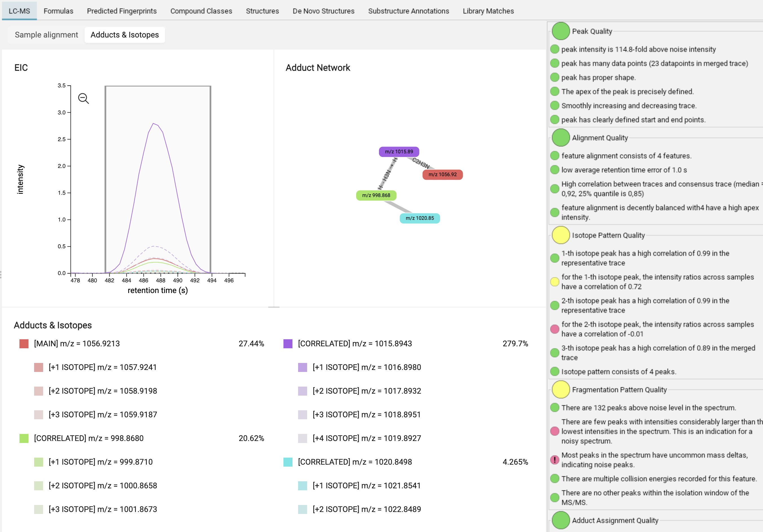Click yellow indicator for 1-th isotope correlation 0.72
This screenshot has height=532, width=763.
[x=554, y=282]
